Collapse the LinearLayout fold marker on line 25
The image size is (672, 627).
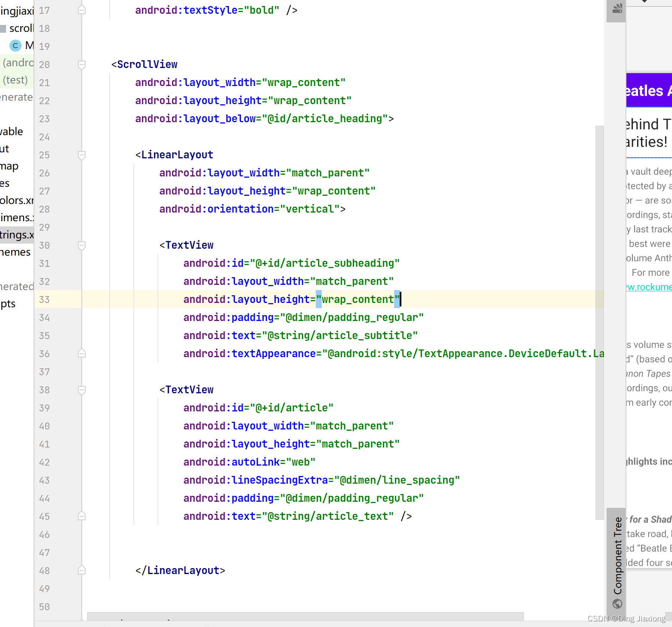[x=82, y=155]
